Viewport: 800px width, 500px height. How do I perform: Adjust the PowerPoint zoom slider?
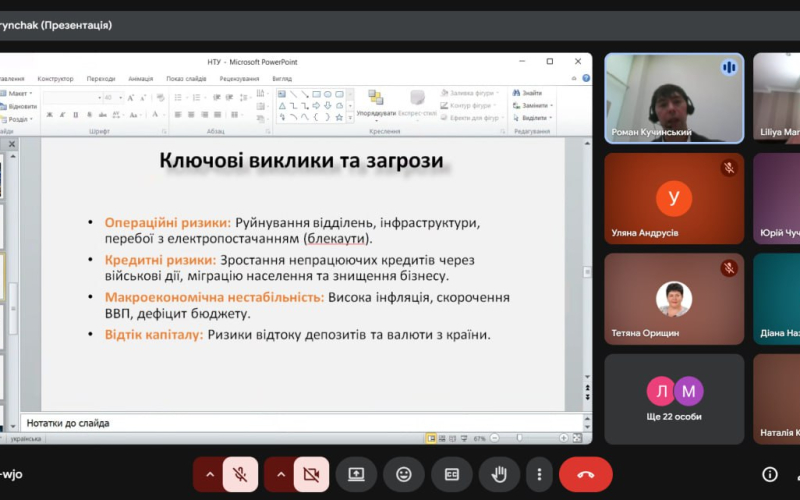[519, 438]
